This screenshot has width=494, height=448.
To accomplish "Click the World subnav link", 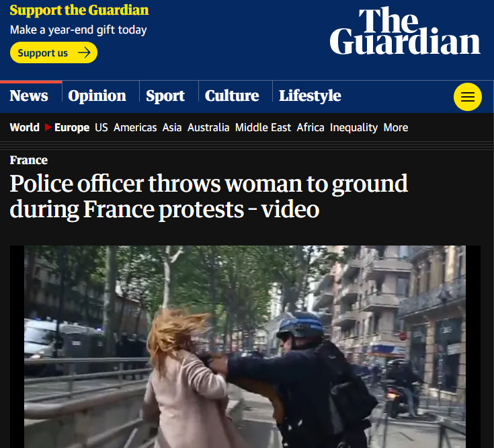I will coord(25,127).
